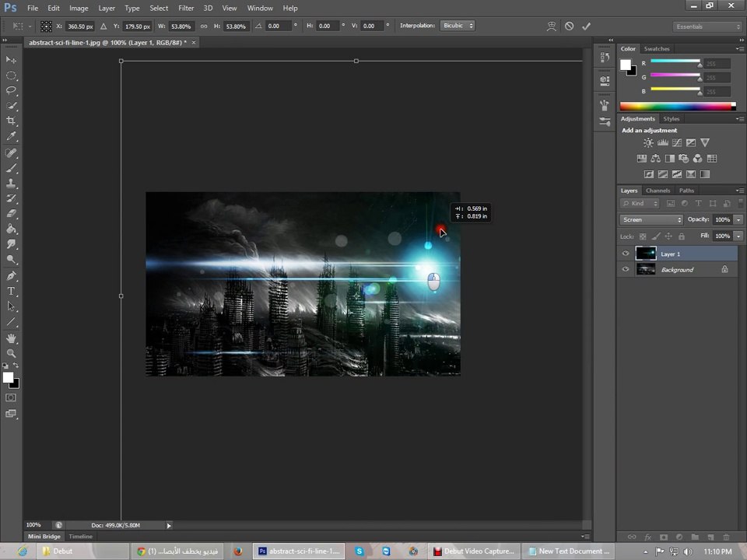Click the foreground color swatch in toolbar
The height and width of the screenshot is (560, 747).
point(8,378)
